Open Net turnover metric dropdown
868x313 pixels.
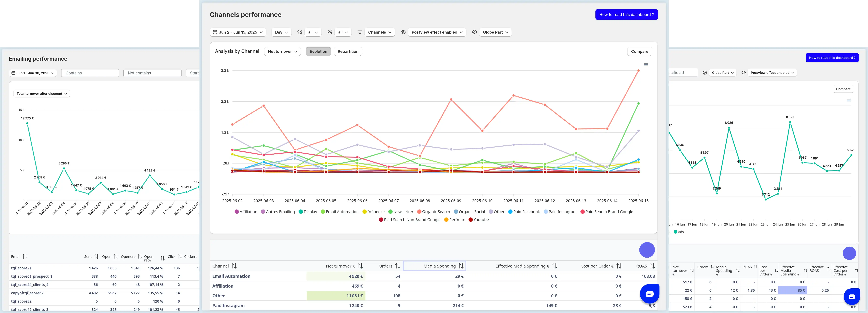click(282, 52)
